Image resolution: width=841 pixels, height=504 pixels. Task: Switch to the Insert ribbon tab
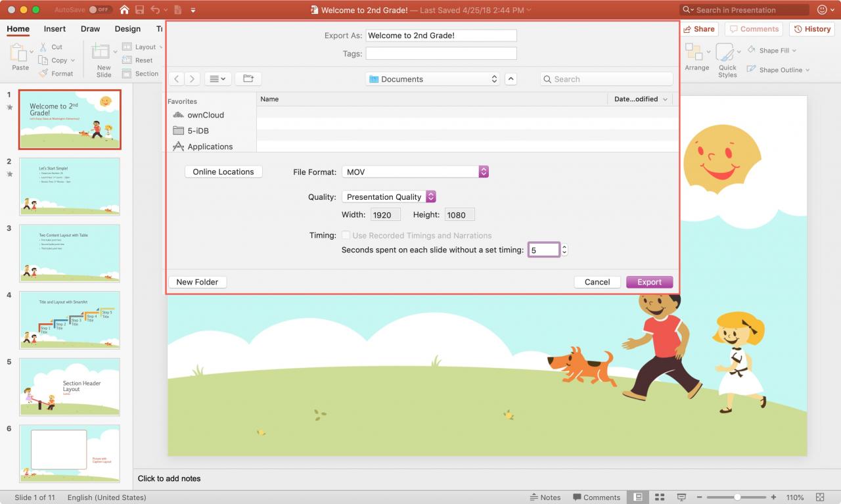click(55, 29)
